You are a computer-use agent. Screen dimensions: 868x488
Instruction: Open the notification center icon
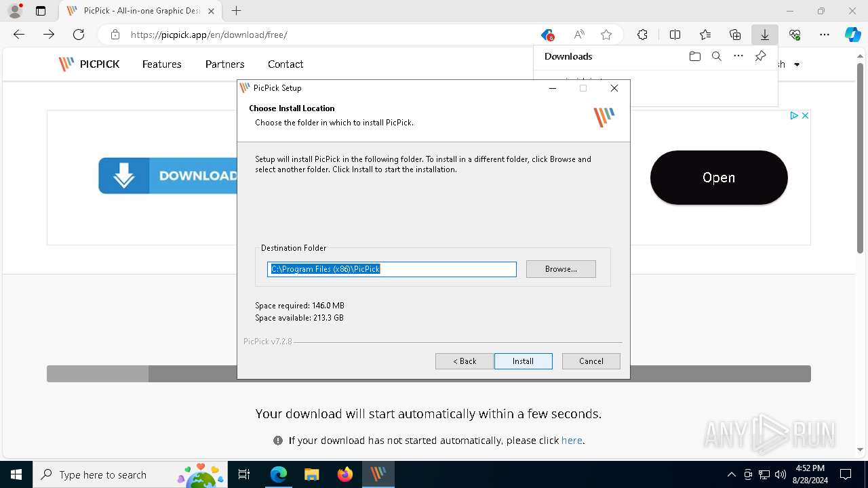point(846,474)
